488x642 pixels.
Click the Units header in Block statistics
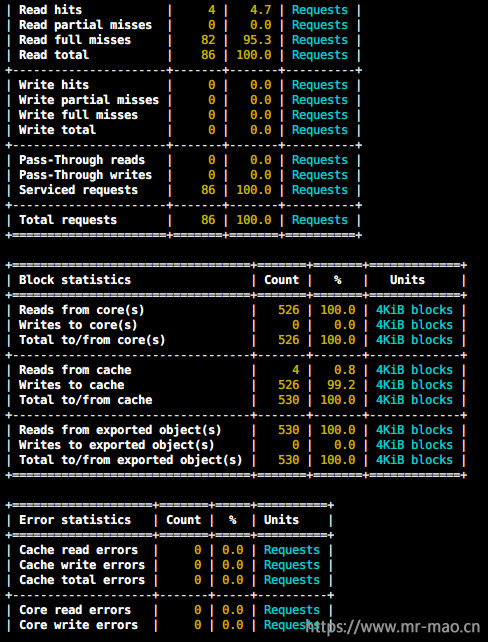click(x=407, y=280)
